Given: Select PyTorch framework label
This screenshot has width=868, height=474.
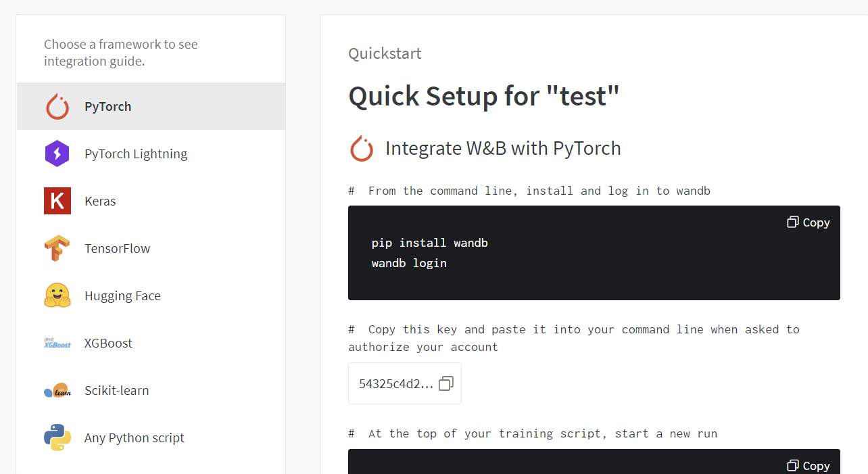Looking at the screenshot, I should (108, 107).
